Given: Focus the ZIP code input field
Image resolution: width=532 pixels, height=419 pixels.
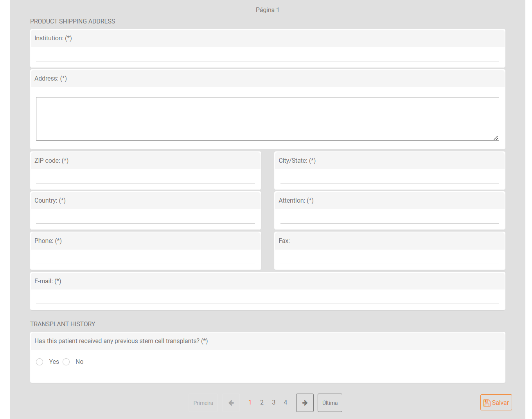Looking at the screenshot, I should [x=145, y=178].
